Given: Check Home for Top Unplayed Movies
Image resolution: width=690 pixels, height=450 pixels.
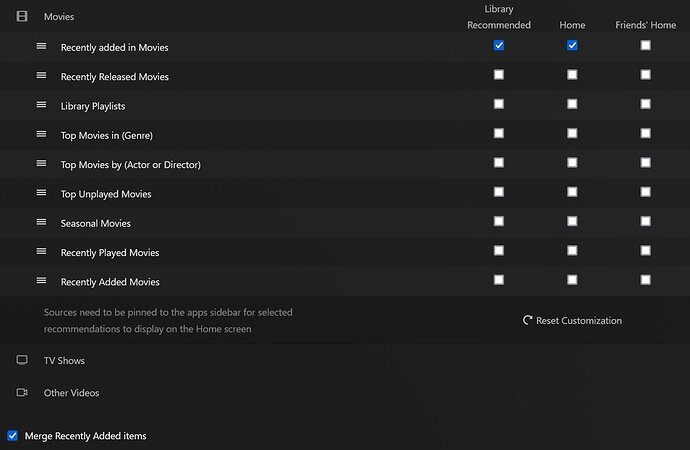Looking at the screenshot, I should pos(572,192).
